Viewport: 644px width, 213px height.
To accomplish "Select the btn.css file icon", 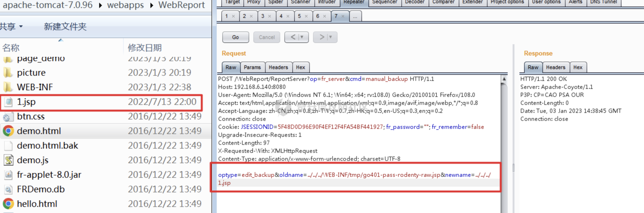I will tap(8, 117).
